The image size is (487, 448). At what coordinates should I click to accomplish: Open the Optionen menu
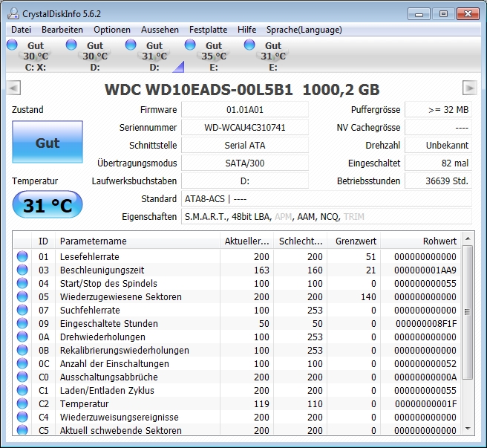point(112,30)
